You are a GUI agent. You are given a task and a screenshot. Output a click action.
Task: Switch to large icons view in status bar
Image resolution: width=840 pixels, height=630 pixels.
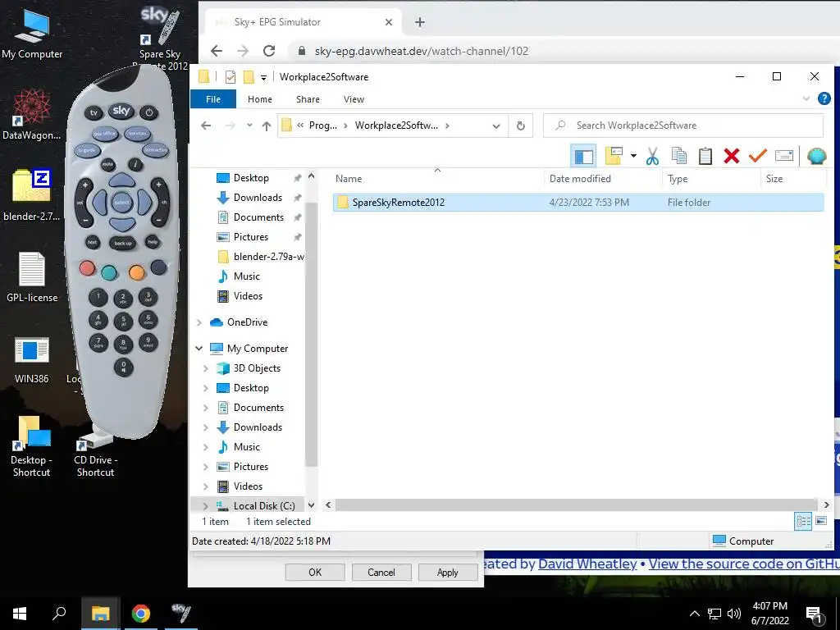pos(820,521)
